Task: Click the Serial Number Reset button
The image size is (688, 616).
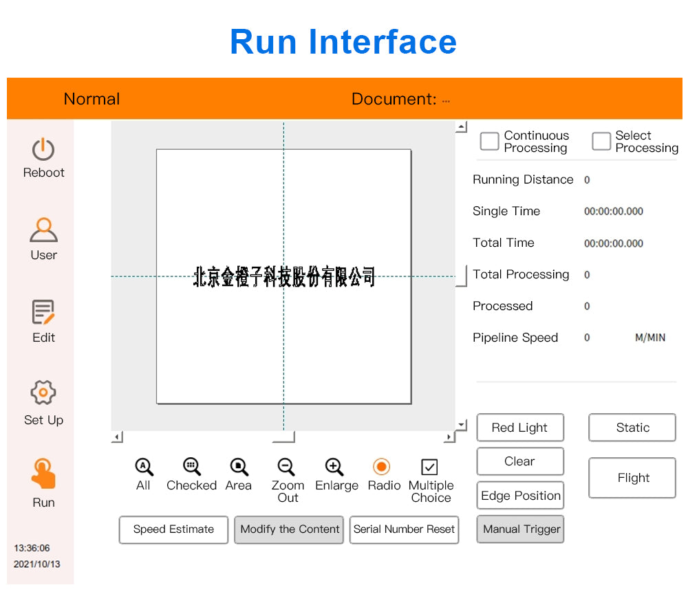Action: pos(404,529)
